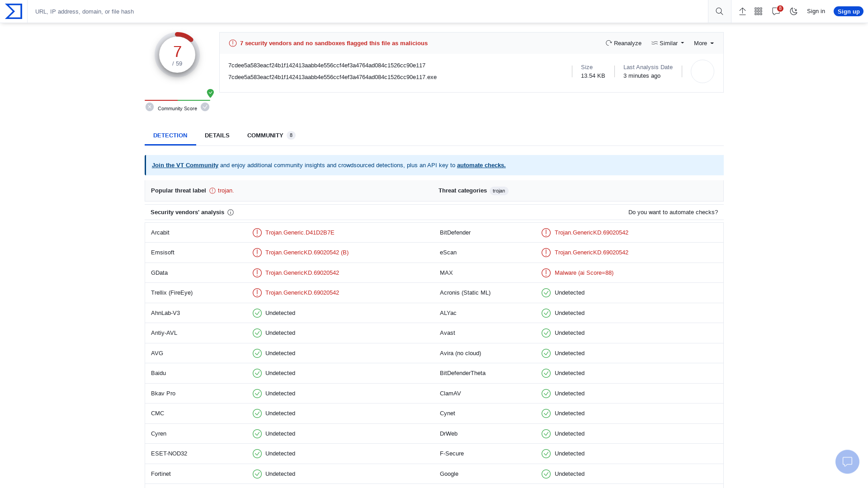Click the 3 minutes ago analysis date
Screen dimensions: 868x488
[x=642, y=76]
